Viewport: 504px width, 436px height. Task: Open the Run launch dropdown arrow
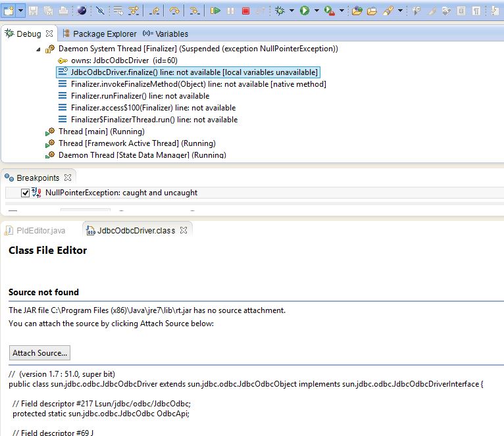click(316, 11)
